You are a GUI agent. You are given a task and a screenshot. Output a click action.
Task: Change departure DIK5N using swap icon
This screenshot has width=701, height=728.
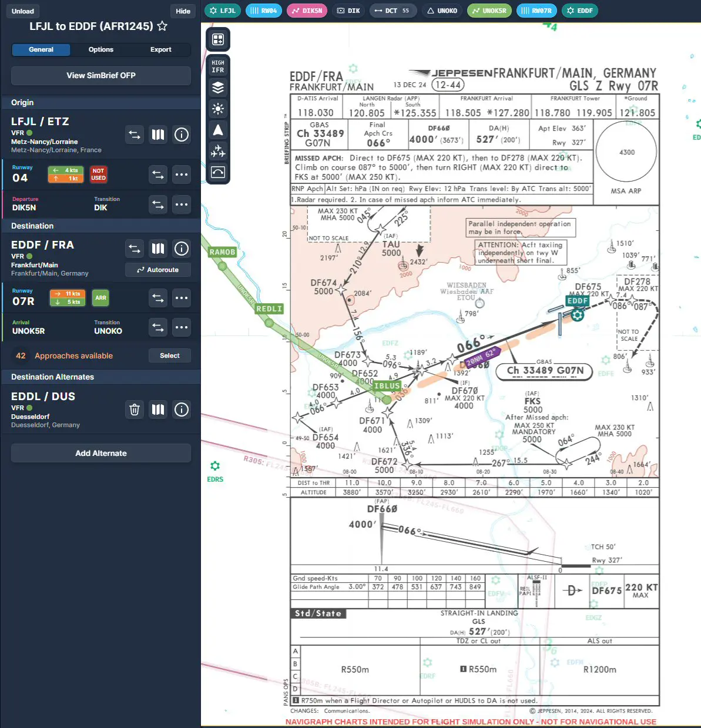tap(158, 204)
